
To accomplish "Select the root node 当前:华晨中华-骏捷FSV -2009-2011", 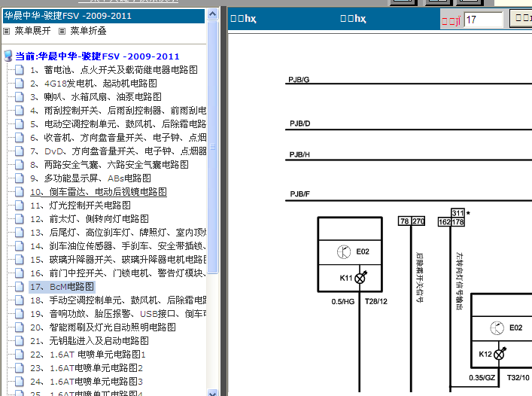I will point(97,56).
